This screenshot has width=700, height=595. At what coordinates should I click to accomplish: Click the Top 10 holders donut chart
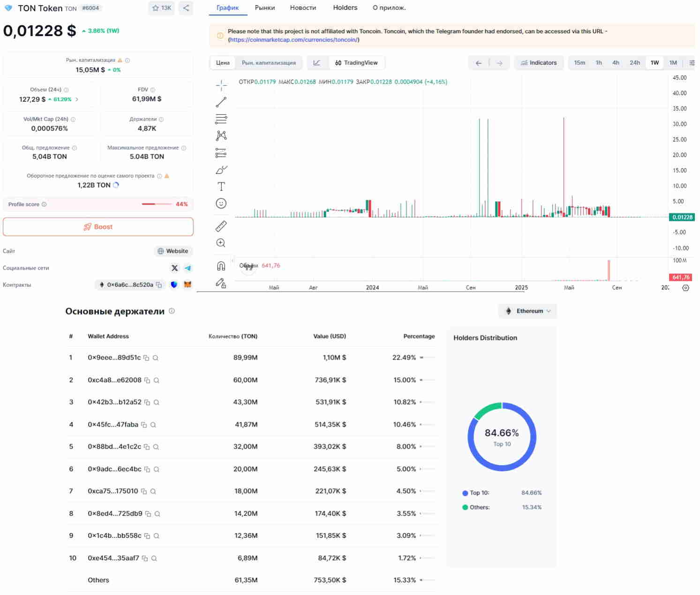pos(502,437)
